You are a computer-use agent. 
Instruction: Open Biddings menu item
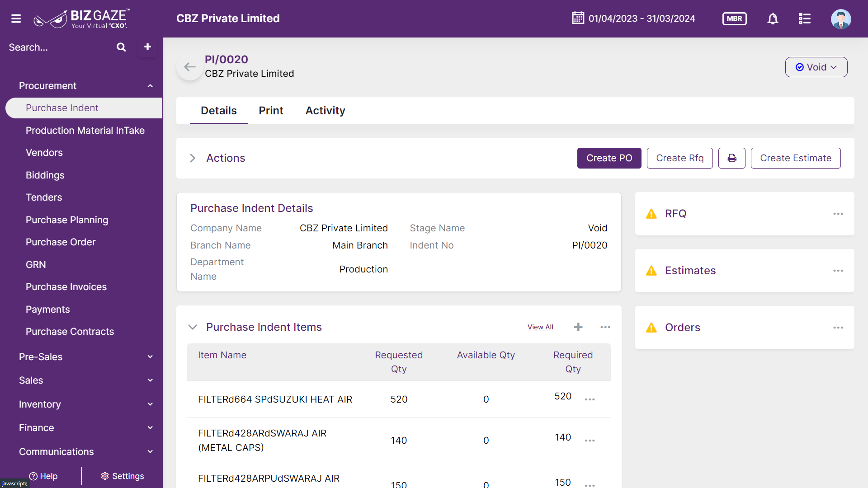(x=45, y=175)
